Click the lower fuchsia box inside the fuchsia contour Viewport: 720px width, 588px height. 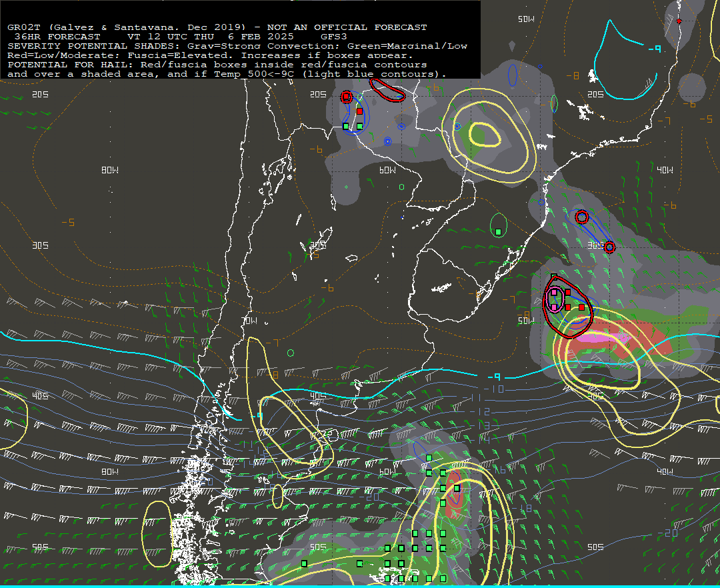point(554,307)
